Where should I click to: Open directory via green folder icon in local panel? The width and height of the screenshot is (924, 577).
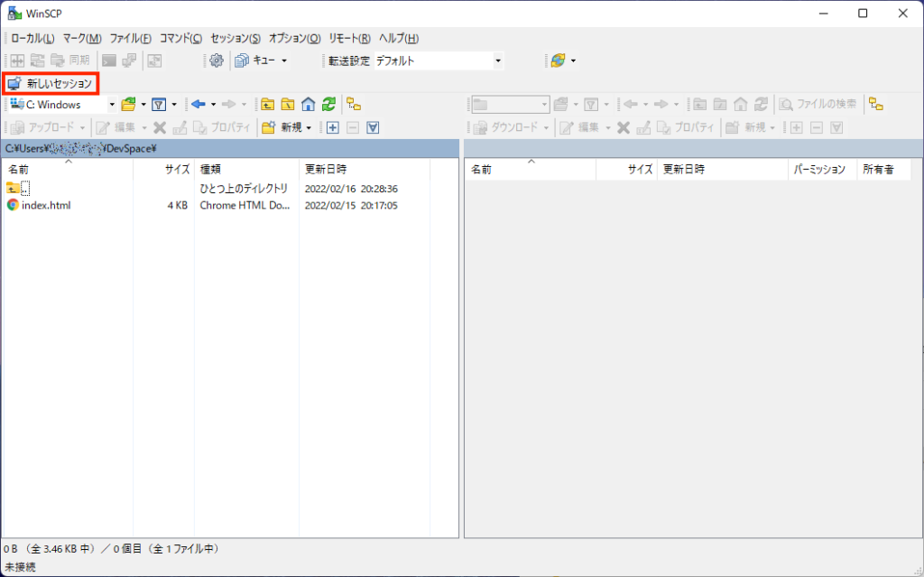point(128,105)
